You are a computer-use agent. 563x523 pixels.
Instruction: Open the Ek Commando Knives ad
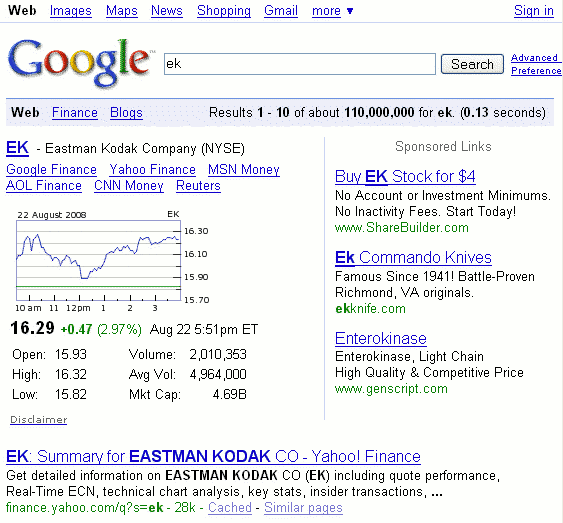[413, 257]
